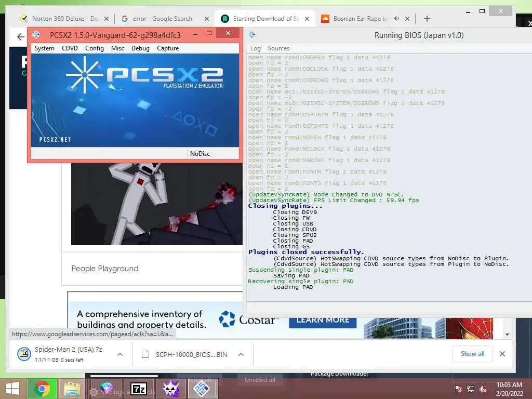Maximize the PCSX2 emulator window
The height and width of the screenshot is (399, 532).
click(209, 33)
